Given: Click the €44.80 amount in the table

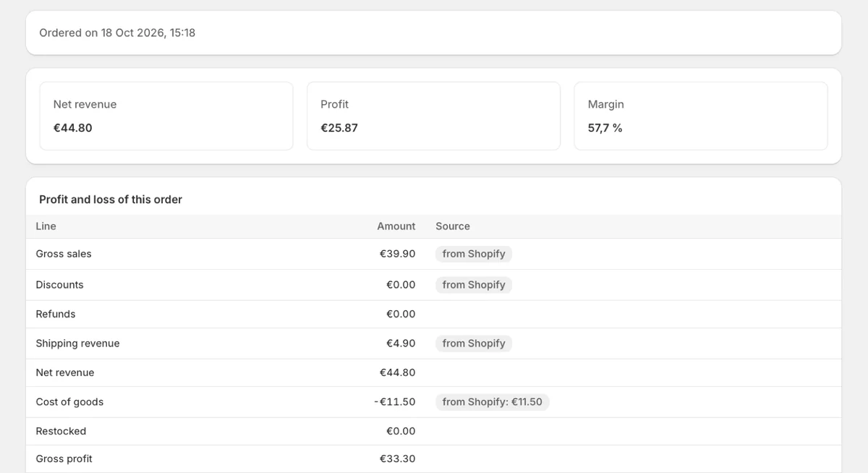Looking at the screenshot, I should tap(398, 372).
